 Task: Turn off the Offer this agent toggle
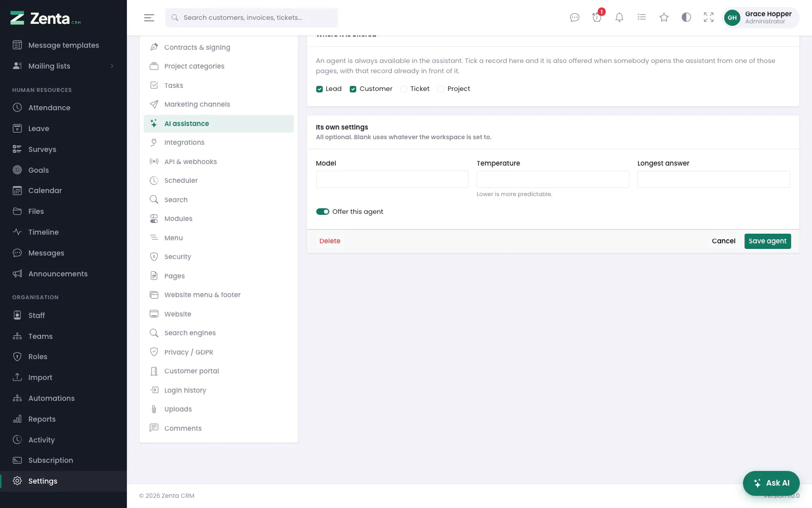[323, 212]
